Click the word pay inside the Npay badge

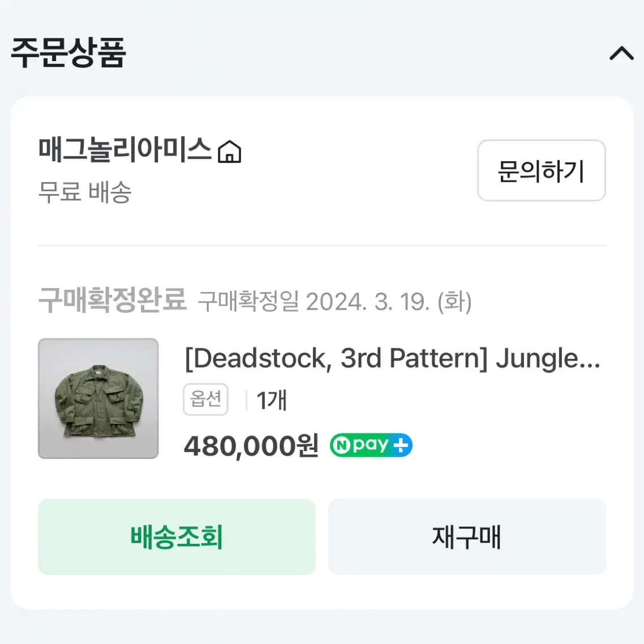pyautogui.click(x=370, y=445)
